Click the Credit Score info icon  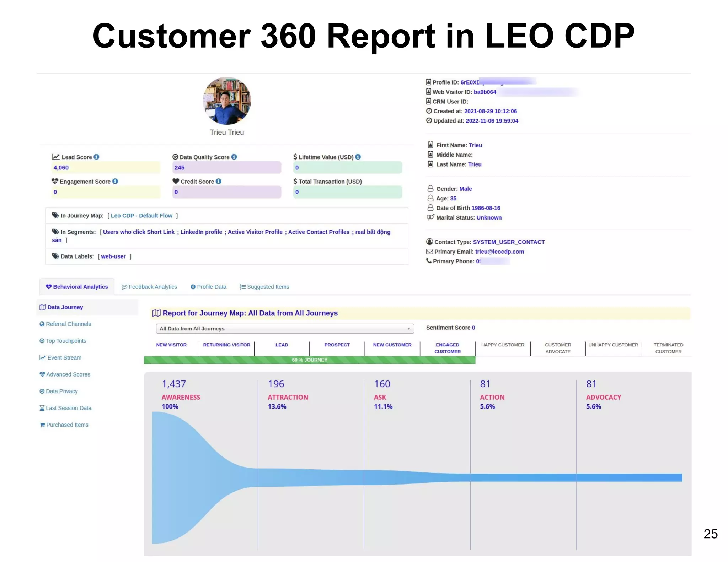click(x=219, y=181)
